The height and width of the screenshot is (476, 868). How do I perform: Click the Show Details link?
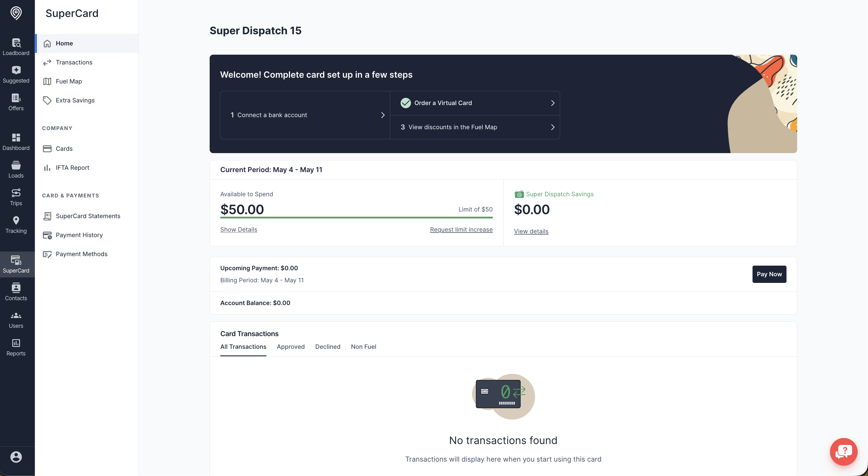point(238,230)
